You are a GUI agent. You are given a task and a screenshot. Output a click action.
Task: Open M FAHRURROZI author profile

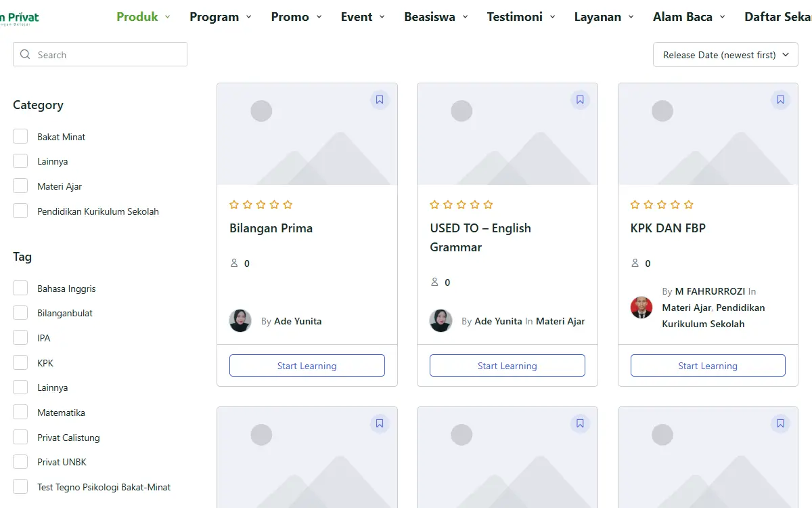pyautogui.click(x=710, y=291)
